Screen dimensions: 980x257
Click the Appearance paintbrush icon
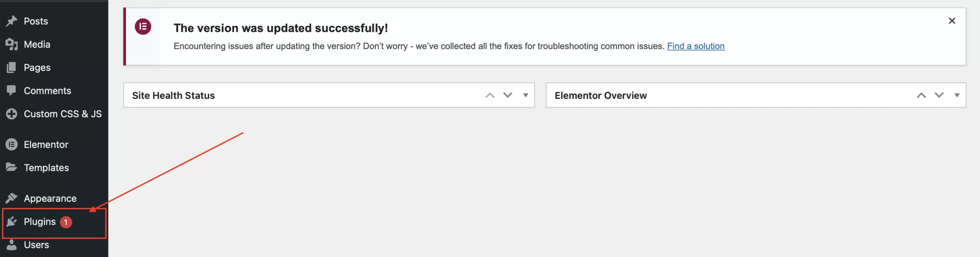click(x=12, y=198)
